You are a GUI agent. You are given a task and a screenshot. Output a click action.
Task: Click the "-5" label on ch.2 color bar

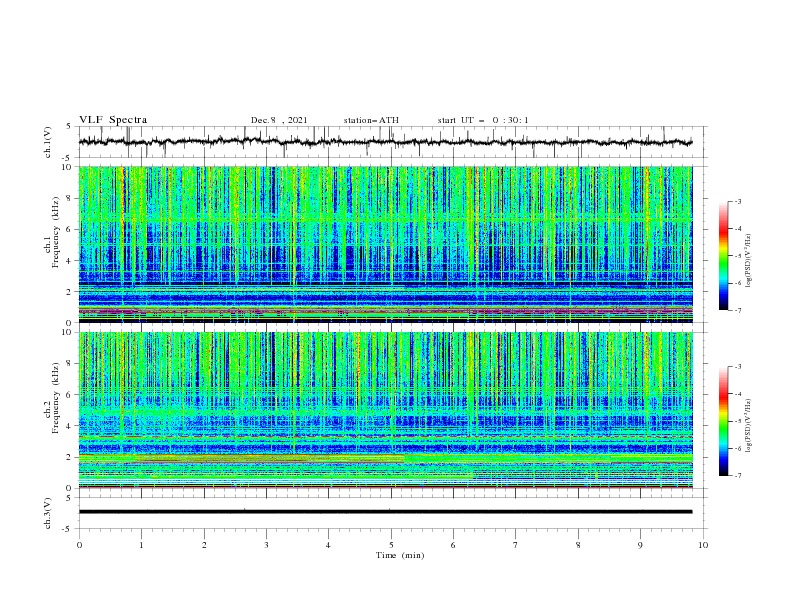(737, 421)
